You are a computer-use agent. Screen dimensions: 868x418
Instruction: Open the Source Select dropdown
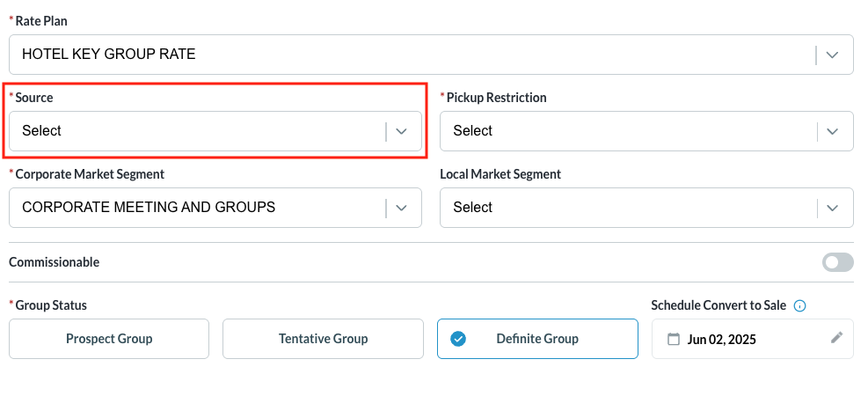click(x=198, y=131)
